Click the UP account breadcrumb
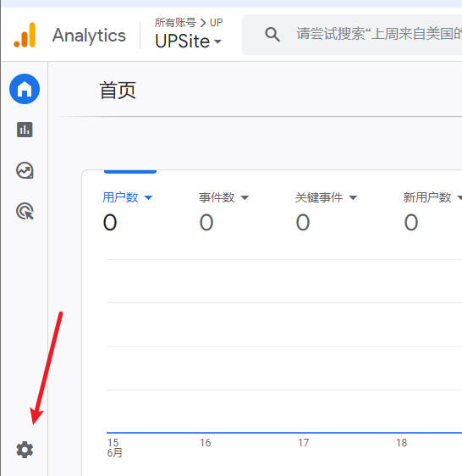Viewport: 462px width, 476px height. 217,23
